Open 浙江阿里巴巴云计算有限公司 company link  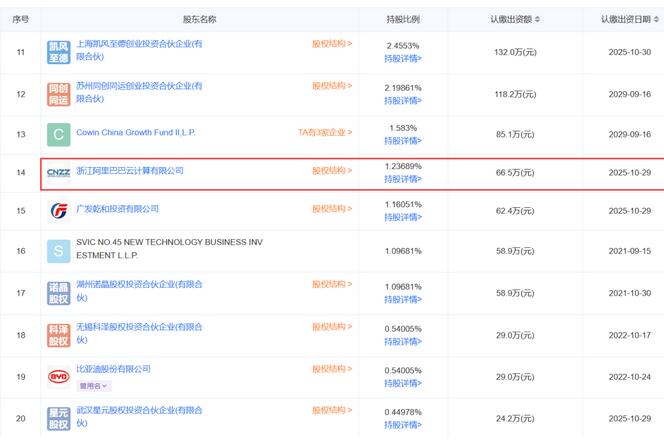(130, 171)
